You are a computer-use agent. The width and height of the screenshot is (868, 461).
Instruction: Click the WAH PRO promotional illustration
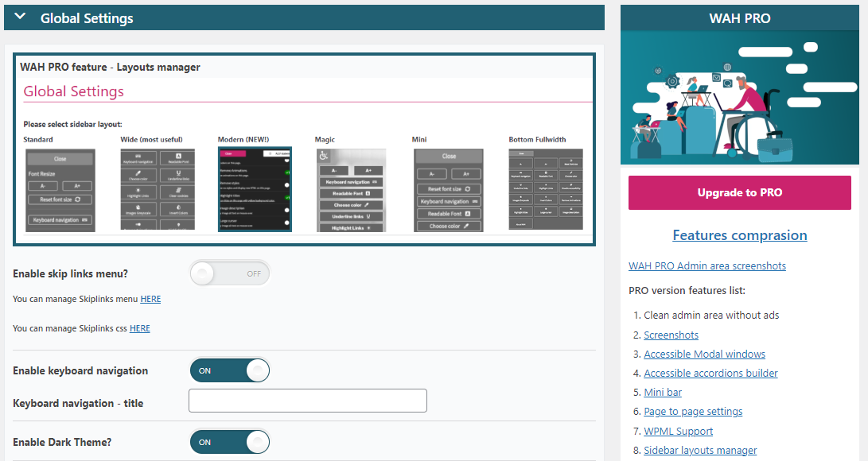click(x=740, y=98)
